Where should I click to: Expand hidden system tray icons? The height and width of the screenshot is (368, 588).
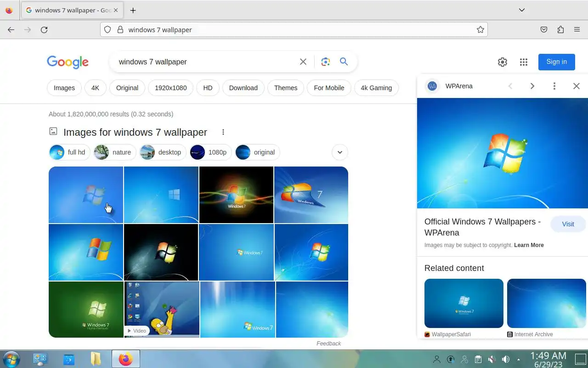[519, 359]
